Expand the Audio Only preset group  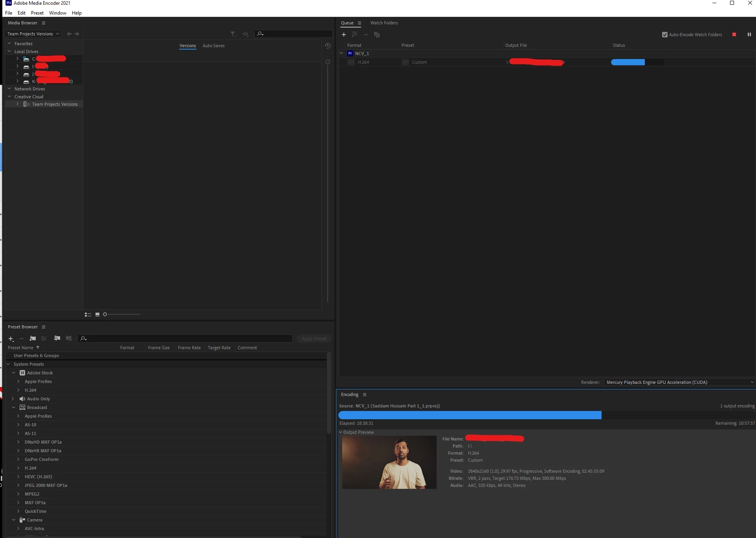13,399
